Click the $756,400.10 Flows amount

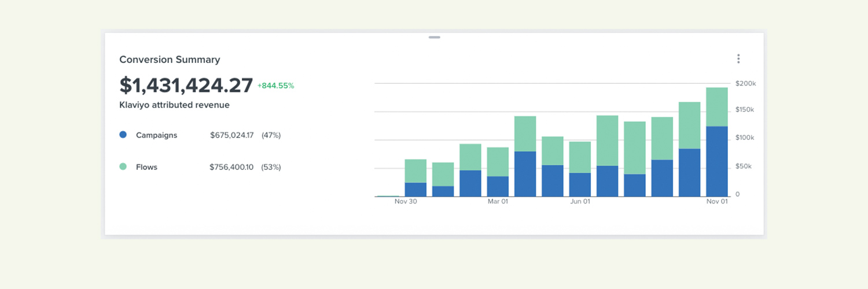(x=231, y=167)
